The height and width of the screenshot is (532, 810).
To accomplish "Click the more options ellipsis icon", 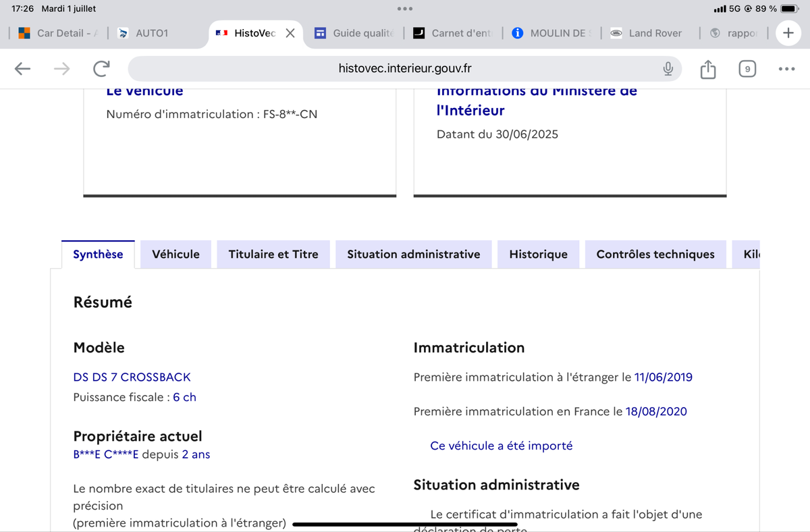I will [x=786, y=68].
